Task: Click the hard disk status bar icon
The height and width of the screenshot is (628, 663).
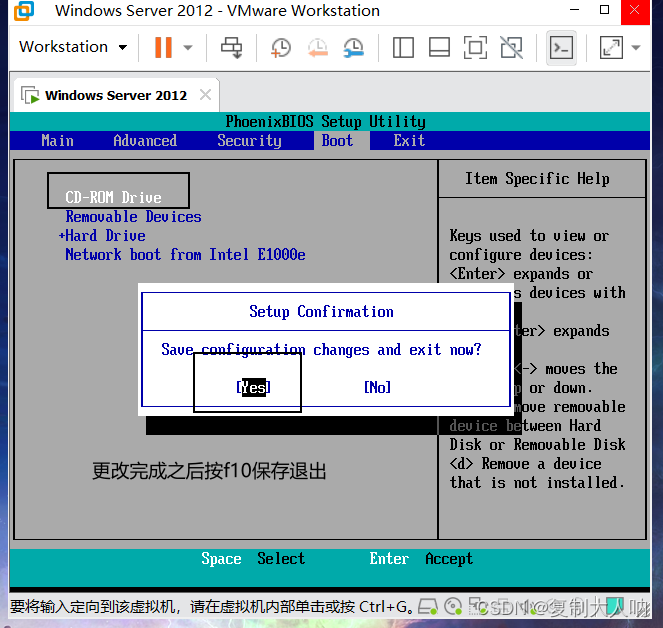Action: pos(427,607)
